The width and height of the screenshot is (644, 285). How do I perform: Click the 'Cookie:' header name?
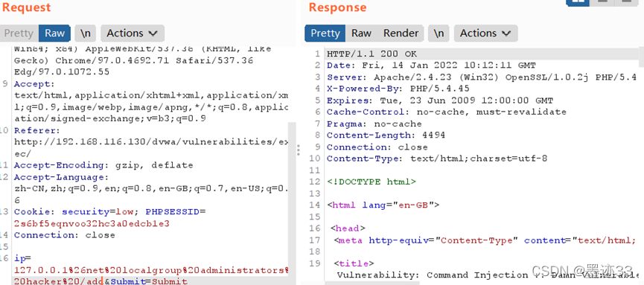[x=34, y=212]
